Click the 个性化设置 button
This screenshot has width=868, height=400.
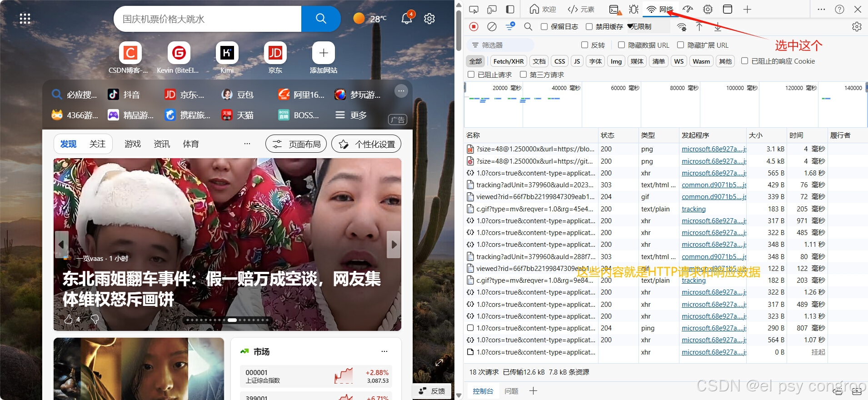point(366,144)
